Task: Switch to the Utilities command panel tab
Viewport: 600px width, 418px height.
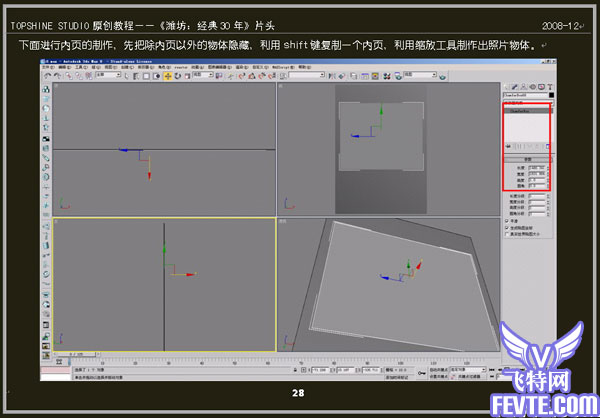Action: 550,87
